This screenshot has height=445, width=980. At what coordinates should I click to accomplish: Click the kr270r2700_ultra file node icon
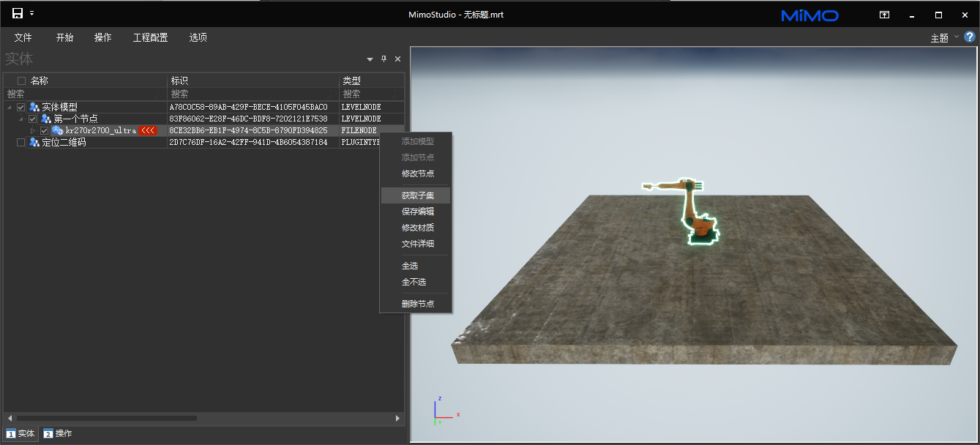coord(57,130)
